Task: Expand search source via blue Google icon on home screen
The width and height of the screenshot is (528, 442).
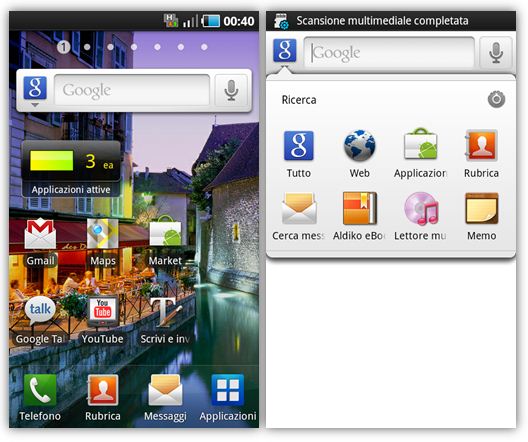Action: point(35,89)
